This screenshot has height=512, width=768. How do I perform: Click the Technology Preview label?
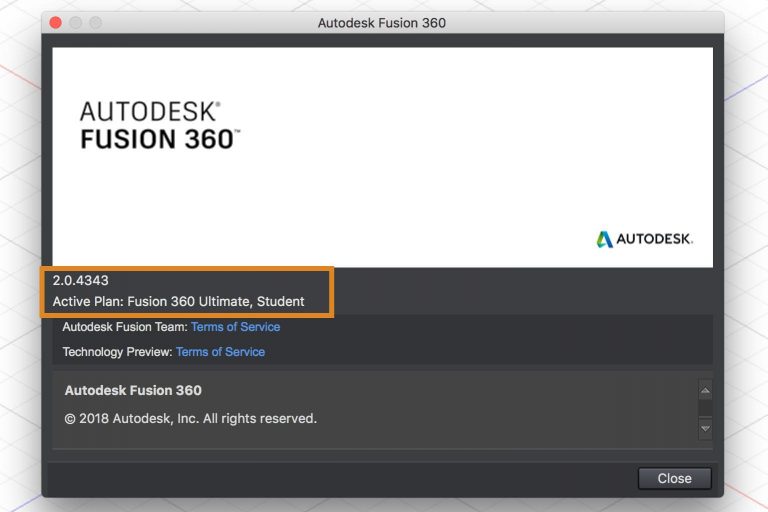[x=117, y=352]
